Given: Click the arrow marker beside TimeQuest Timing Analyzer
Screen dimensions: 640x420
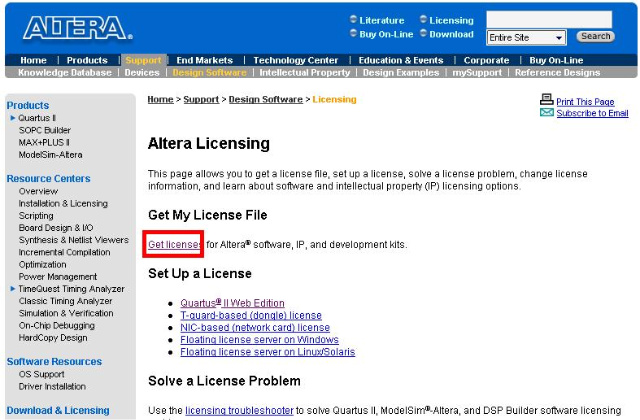Looking at the screenshot, I should point(13,289).
